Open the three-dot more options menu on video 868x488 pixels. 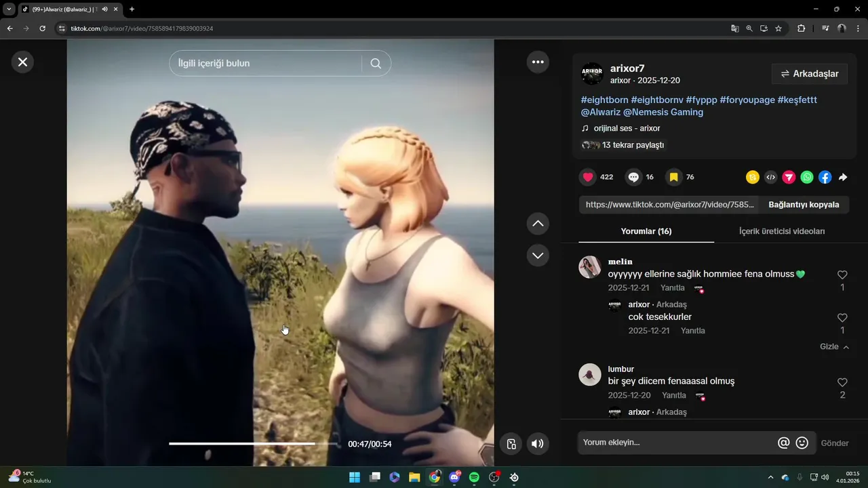coord(538,62)
